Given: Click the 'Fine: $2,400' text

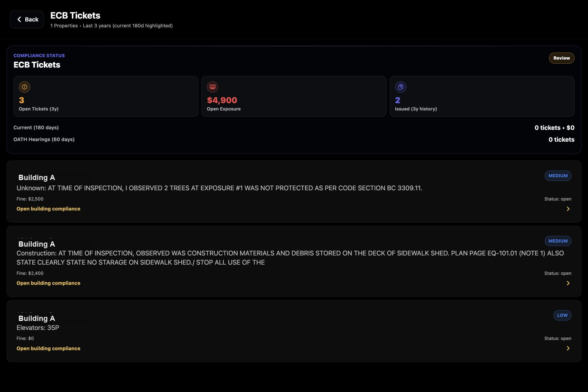Looking at the screenshot, I should 30,273.
